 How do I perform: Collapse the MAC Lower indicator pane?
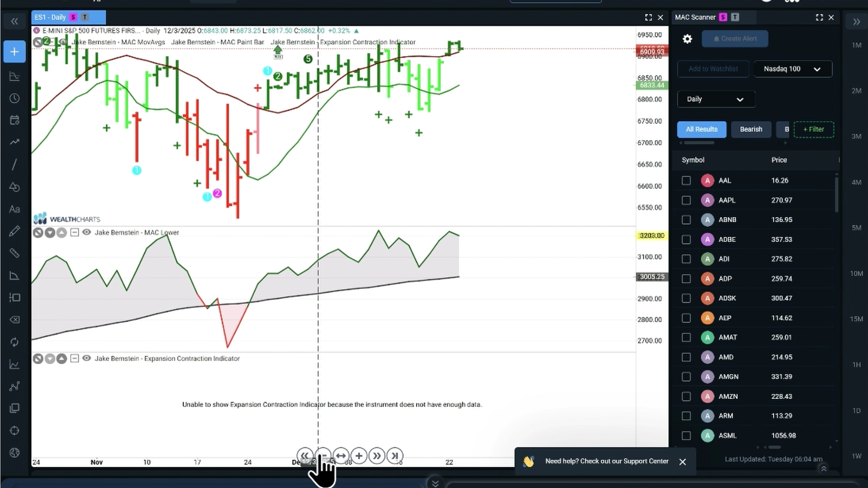click(x=75, y=232)
